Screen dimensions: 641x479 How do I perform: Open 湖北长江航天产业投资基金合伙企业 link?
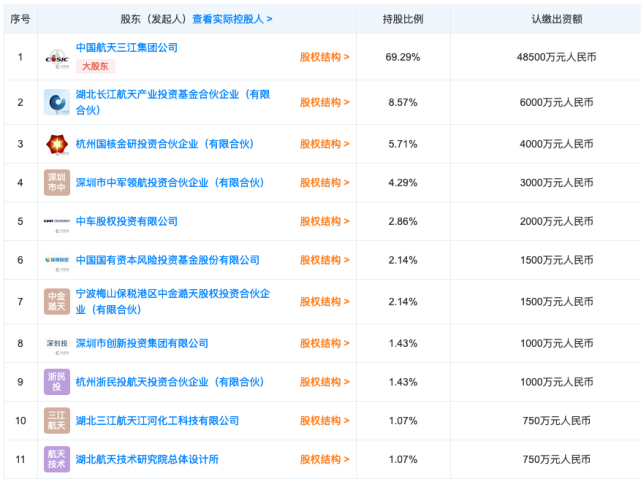pos(173,102)
